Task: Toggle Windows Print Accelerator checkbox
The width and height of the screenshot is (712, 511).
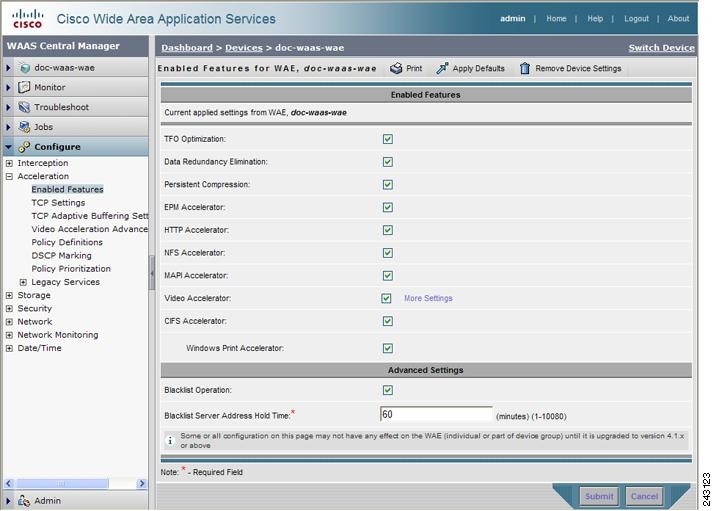Action: [x=388, y=348]
